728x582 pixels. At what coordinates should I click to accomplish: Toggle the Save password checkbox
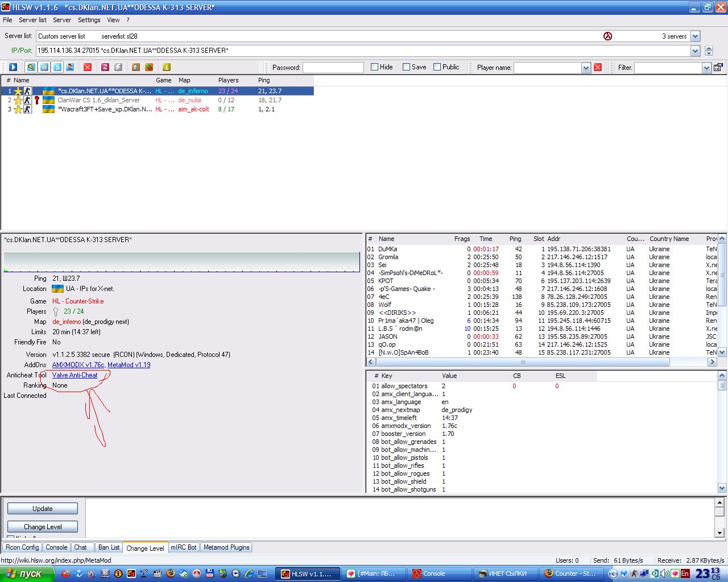point(406,67)
